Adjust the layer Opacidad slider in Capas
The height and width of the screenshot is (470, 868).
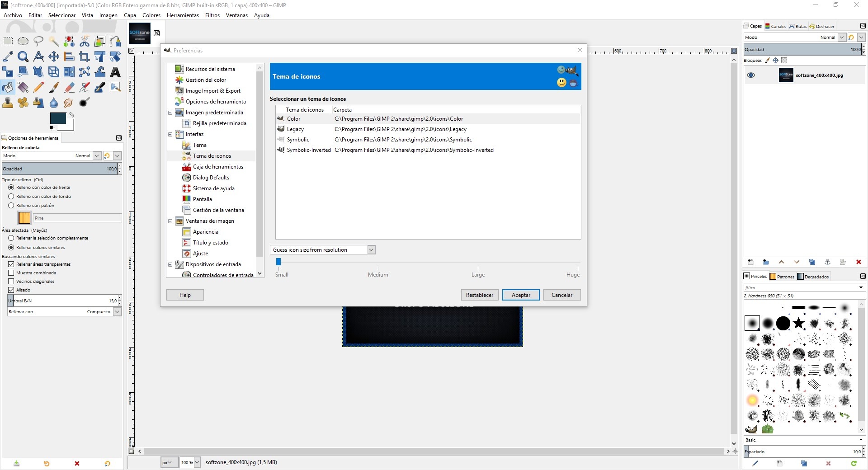(803, 50)
